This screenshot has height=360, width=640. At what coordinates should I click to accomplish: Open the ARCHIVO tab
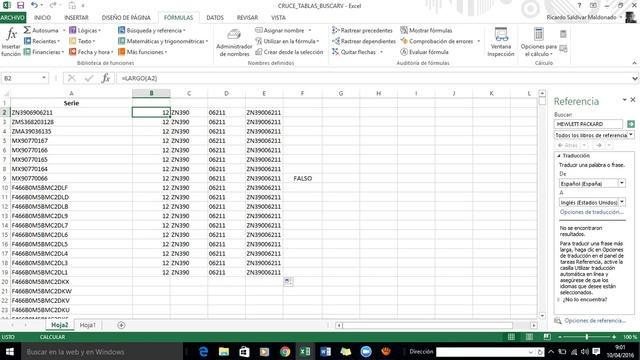pos(13,18)
